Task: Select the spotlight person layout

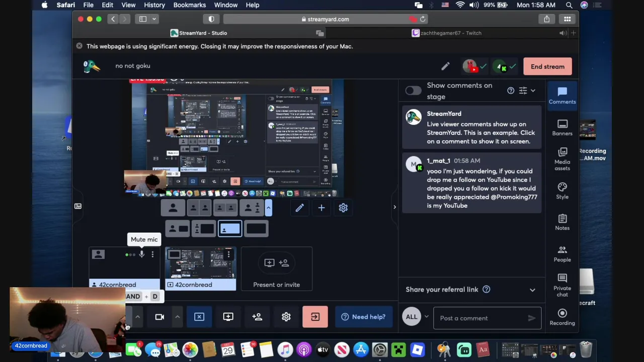Action: click(251, 208)
